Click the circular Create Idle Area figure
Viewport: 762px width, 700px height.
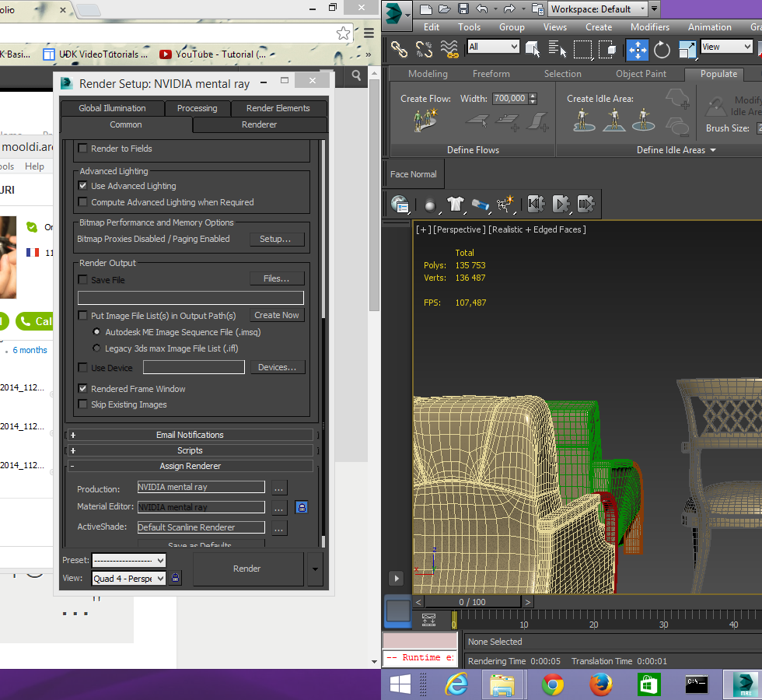click(644, 120)
